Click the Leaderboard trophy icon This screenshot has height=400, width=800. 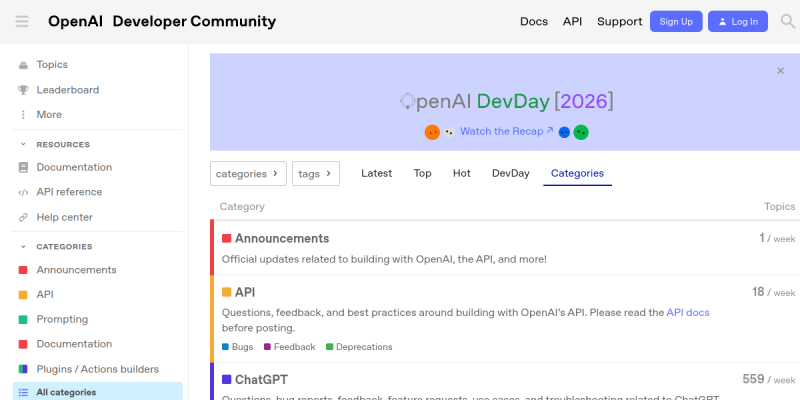[23, 90]
